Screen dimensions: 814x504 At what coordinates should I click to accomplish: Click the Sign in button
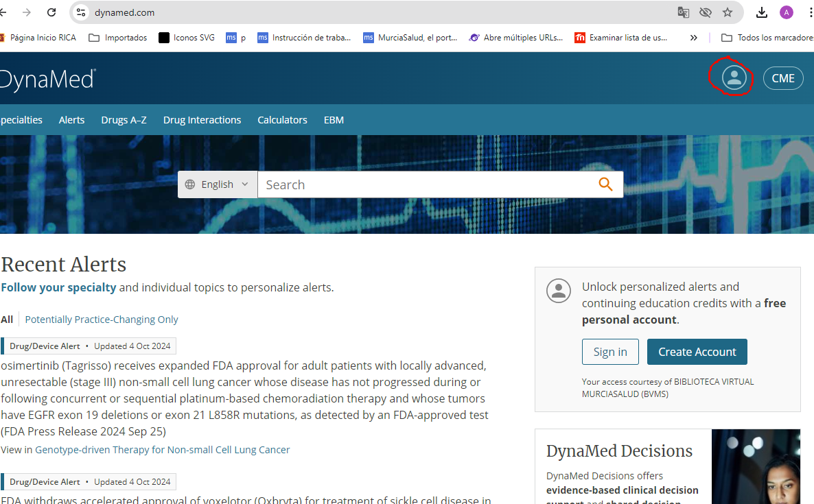[x=610, y=352]
